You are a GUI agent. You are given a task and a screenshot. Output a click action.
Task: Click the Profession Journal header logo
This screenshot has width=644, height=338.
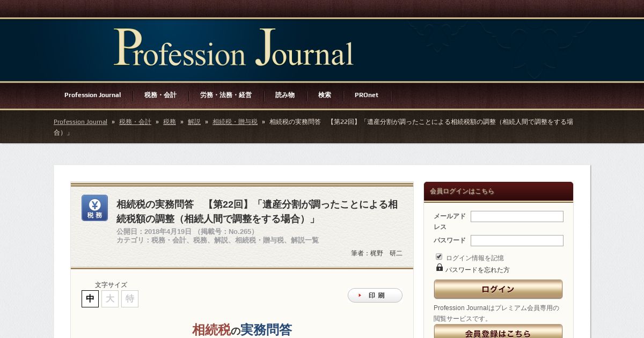pos(233,48)
